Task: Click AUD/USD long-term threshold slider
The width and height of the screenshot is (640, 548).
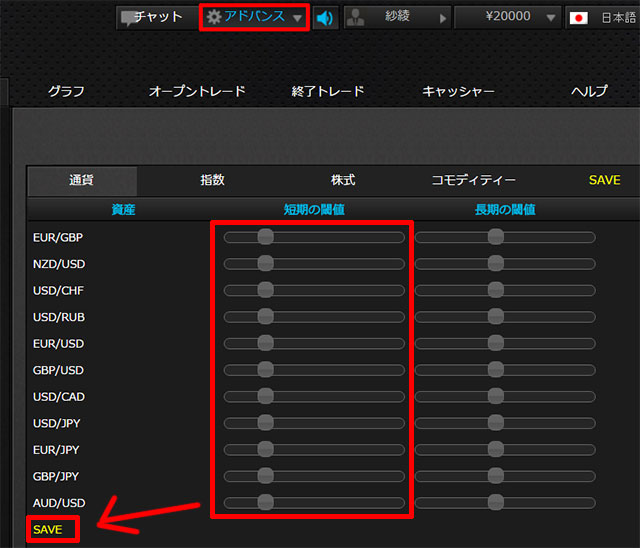Action: 505,502
